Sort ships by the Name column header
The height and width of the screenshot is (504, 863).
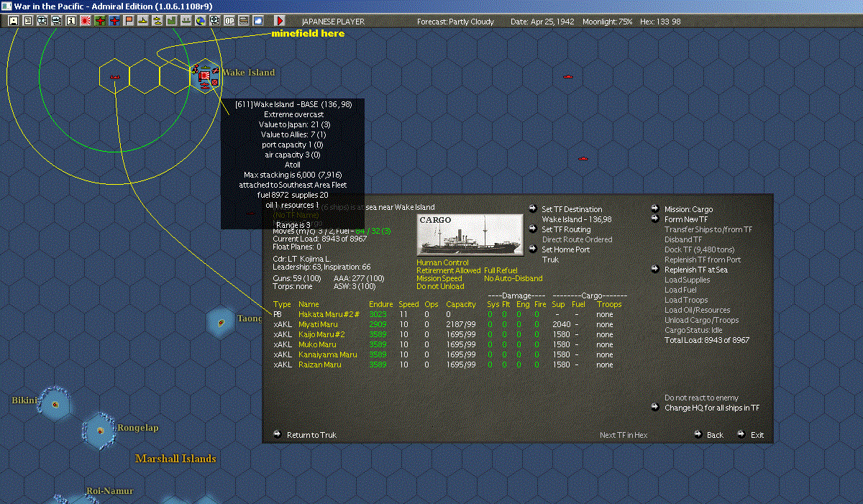coord(309,304)
